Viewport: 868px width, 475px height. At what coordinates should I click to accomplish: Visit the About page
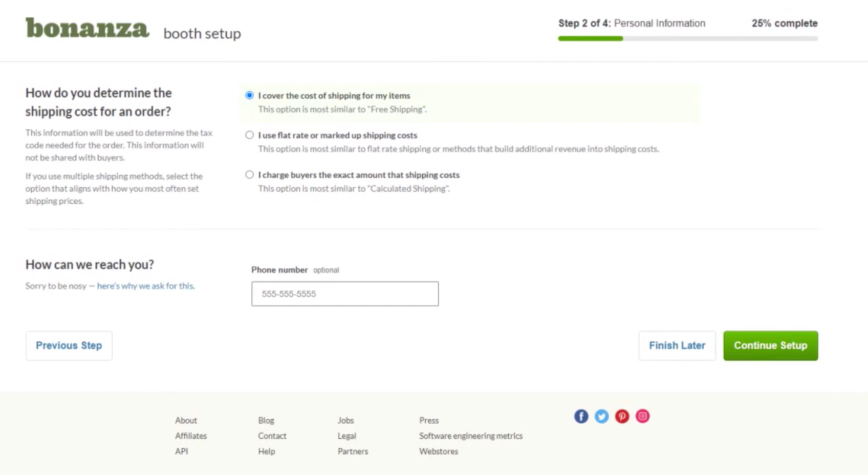pos(186,420)
